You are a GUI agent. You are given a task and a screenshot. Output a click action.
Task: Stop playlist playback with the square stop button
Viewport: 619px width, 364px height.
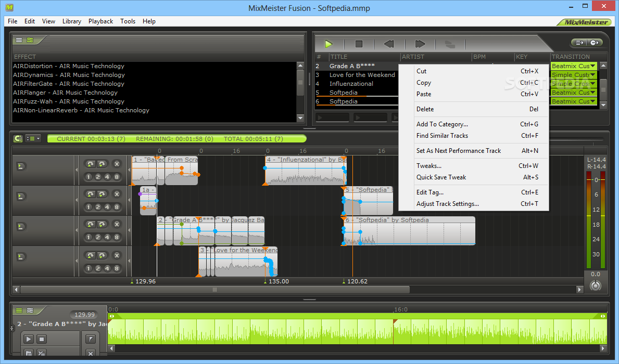click(x=359, y=44)
